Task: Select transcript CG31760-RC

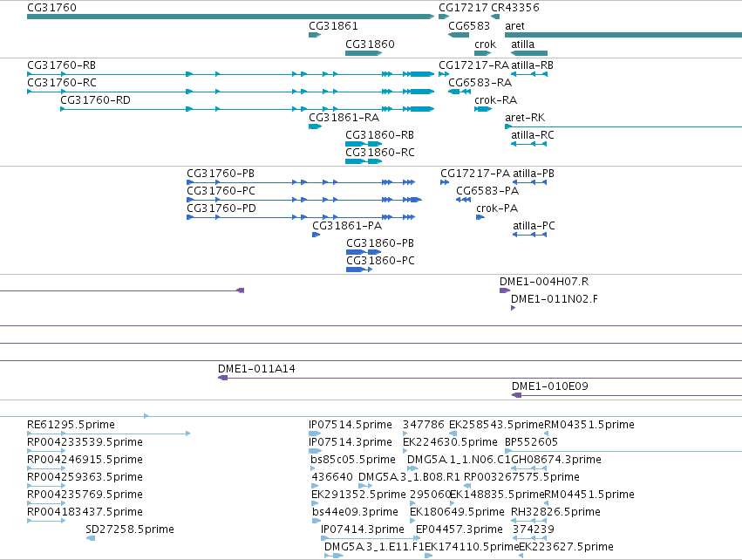Action: 230,92
